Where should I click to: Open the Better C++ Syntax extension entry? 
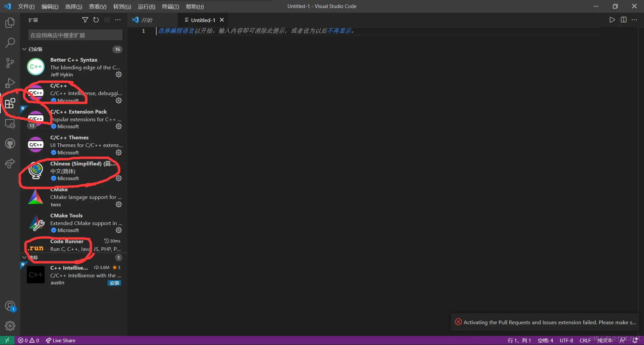[x=74, y=67]
